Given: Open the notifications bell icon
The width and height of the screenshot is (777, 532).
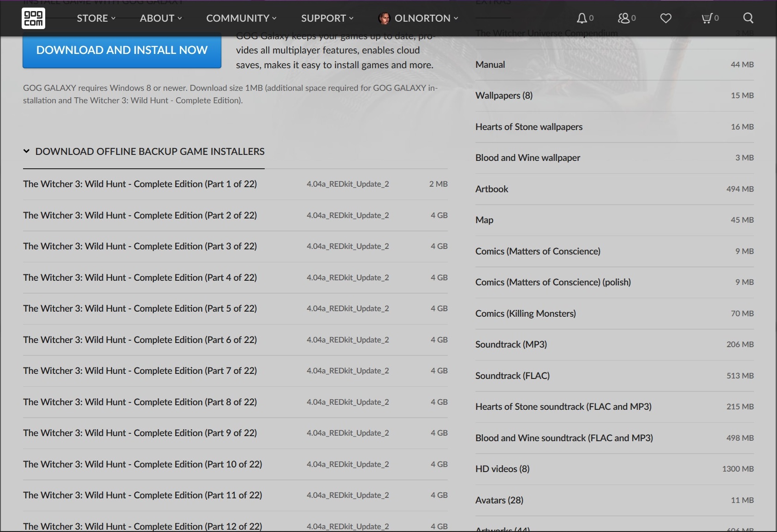Looking at the screenshot, I should (582, 18).
